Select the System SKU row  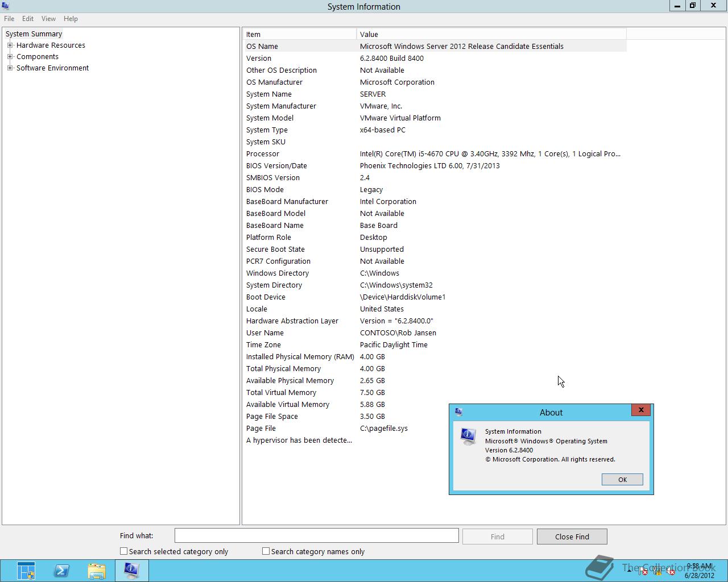pyautogui.click(x=435, y=142)
